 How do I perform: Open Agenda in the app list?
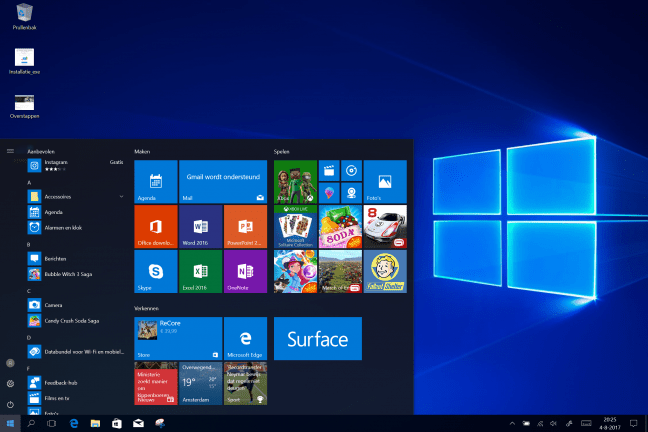pyautogui.click(x=76, y=212)
